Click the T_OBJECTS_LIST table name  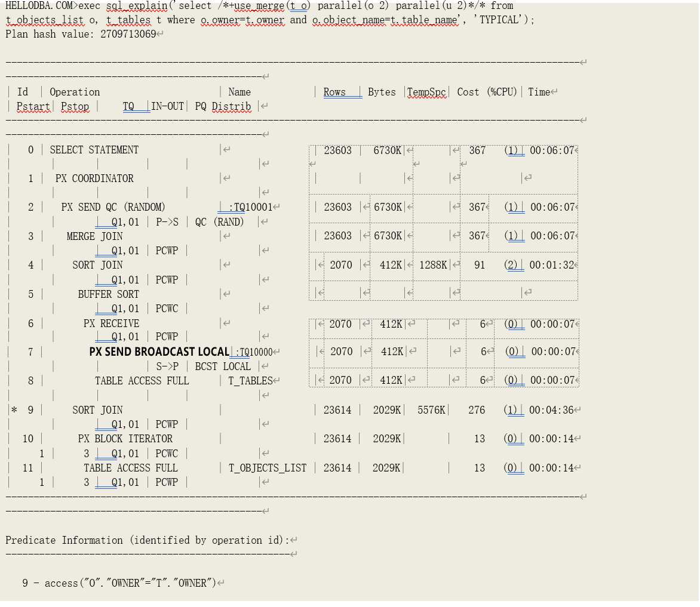pos(268,468)
